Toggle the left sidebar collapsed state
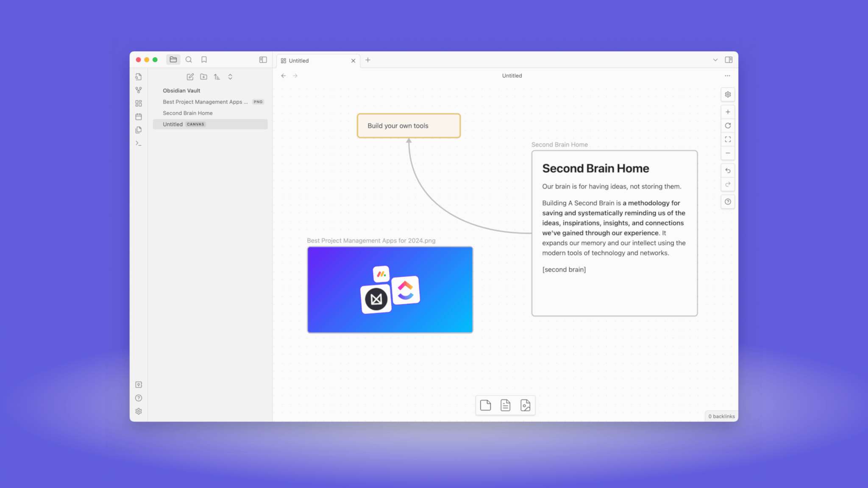 [263, 60]
